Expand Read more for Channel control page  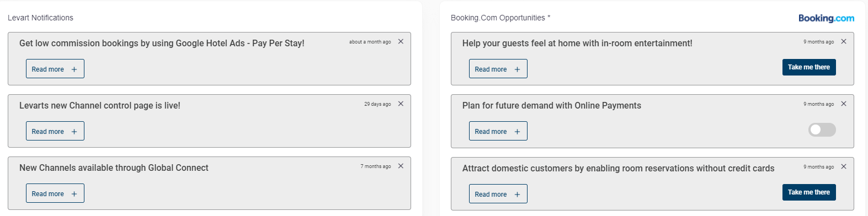pos(55,131)
